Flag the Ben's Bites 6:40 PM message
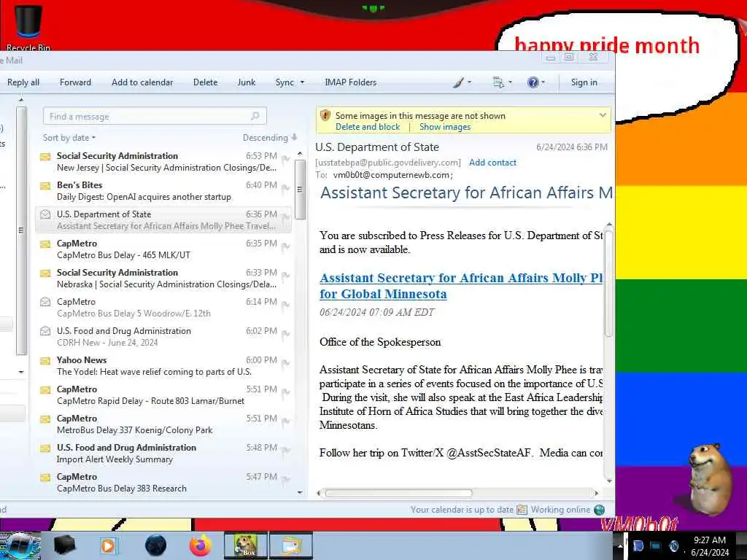747x560 pixels. (x=286, y=189)
